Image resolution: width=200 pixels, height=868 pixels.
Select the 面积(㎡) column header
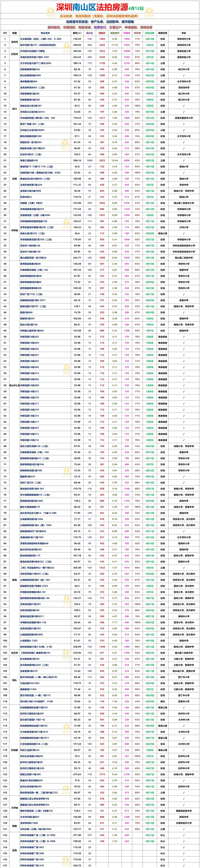pyautogui.click(x=77, y=33)
